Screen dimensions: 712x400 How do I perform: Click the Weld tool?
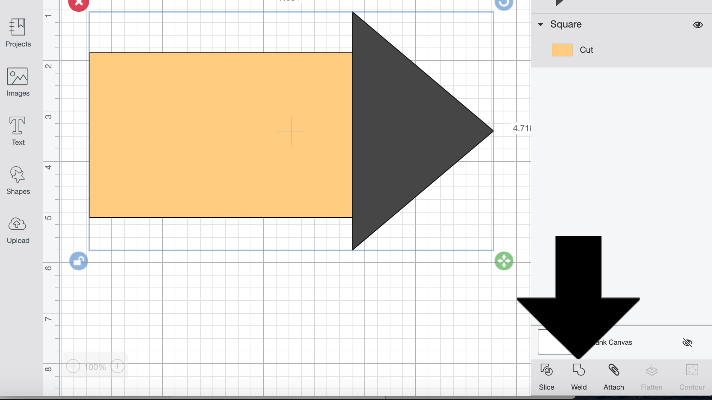(578, 377)
